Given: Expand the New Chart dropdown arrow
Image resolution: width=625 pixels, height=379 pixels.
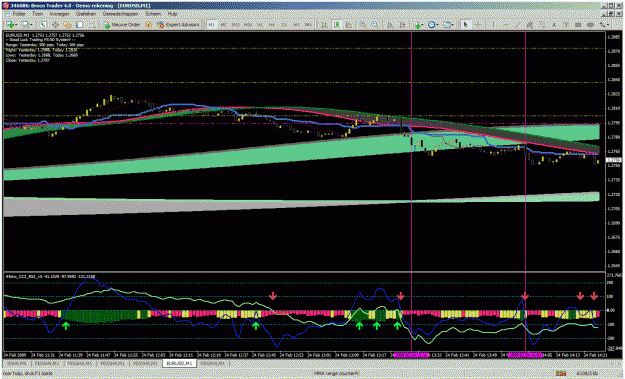Looking at the screenshot, I should (16, 25).
